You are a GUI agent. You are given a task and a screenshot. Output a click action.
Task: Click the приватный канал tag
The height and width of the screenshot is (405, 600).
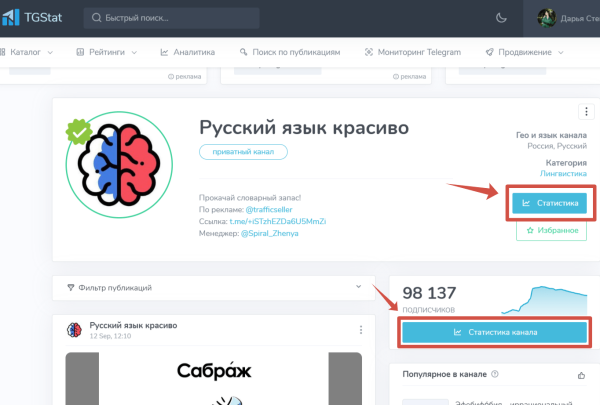tap(243, 152)
